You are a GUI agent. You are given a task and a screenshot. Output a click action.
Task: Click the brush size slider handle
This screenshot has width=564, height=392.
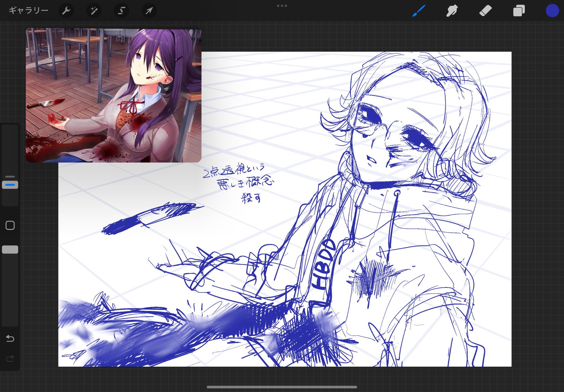(10, 185)
